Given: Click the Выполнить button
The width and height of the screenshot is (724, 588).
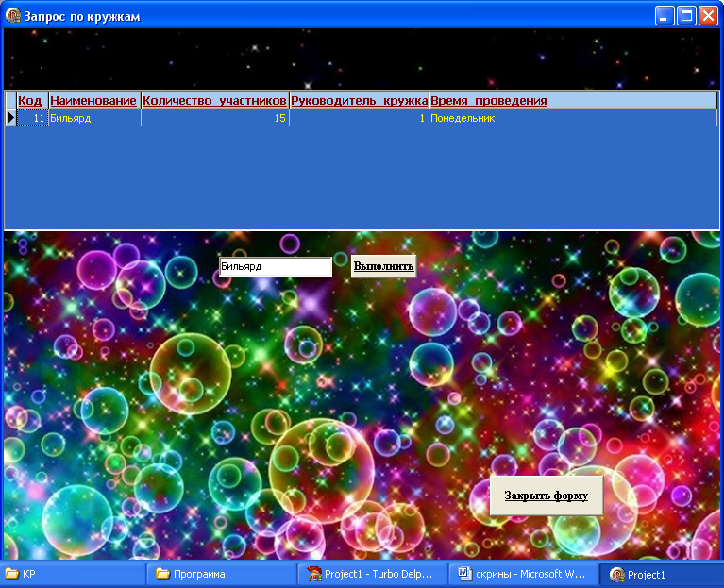Looking at the screenshot, I should coord(383,266).
